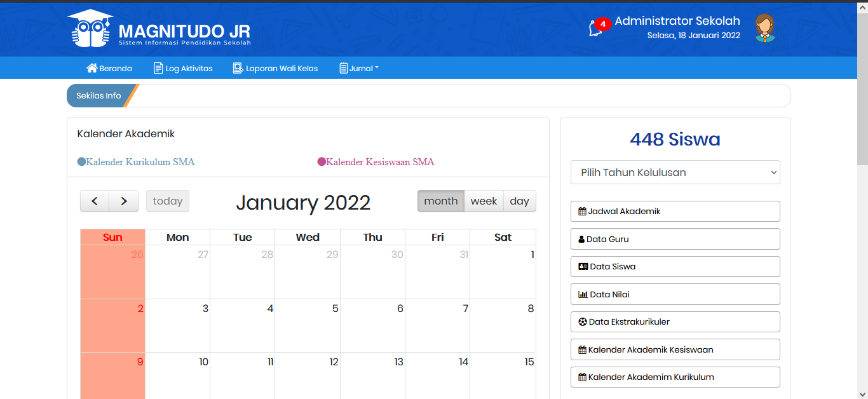Screen dimensions: 868x399
Task: Switch calendar to week view
Action: tap(484, 201)
